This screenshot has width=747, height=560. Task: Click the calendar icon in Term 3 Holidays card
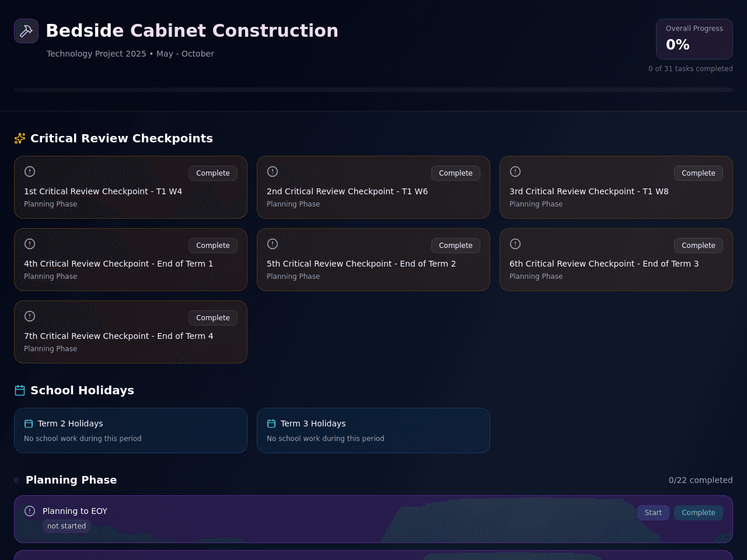coord(271,423)
